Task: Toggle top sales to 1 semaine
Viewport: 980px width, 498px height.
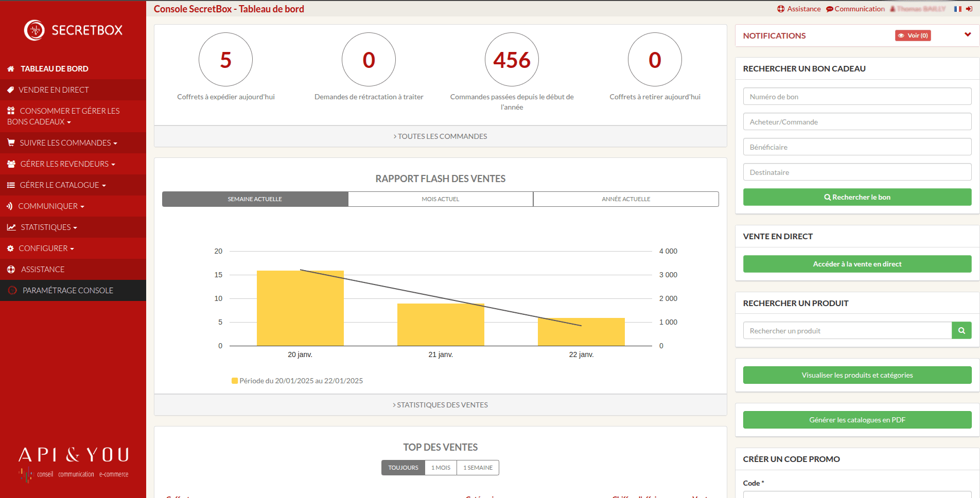Action: [478, 468]
